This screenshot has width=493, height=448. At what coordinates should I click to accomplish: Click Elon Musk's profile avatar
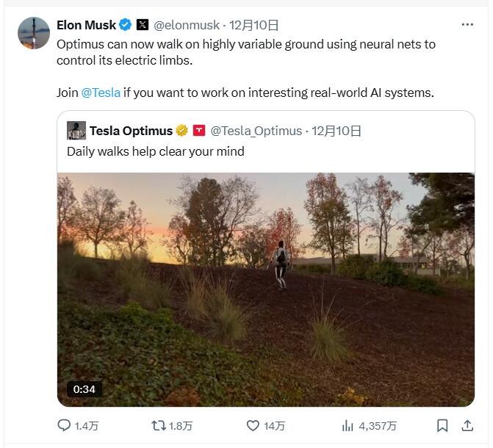(x=34, y=34)
